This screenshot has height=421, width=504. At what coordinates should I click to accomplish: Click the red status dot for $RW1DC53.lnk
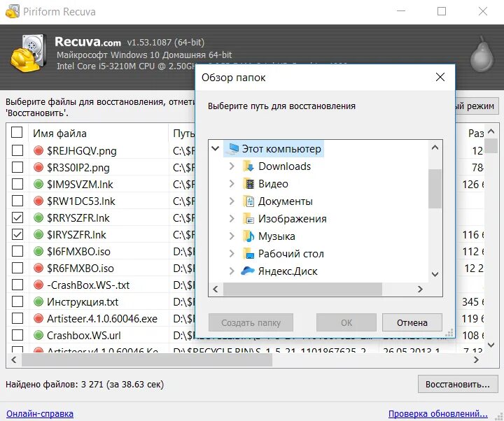[38, 201]
